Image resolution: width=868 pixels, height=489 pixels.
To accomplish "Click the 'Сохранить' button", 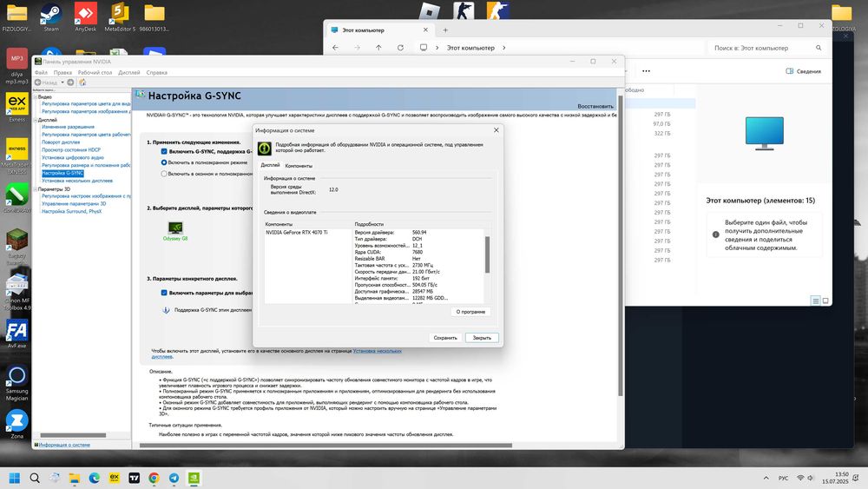I will (x=445, y=337).
